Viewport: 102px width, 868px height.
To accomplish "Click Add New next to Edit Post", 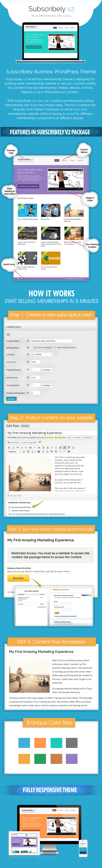I will coord(25,426).
